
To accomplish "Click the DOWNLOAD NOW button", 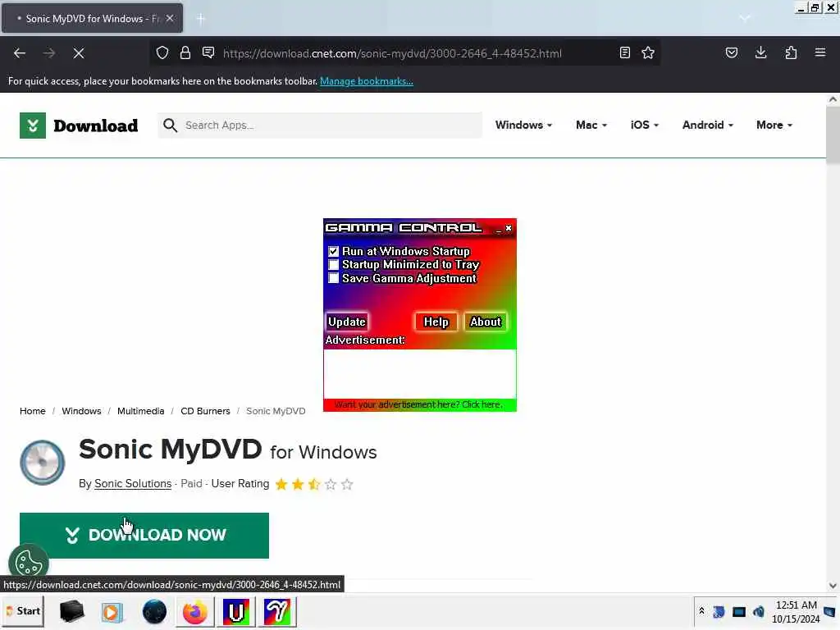I will [144, 535].
